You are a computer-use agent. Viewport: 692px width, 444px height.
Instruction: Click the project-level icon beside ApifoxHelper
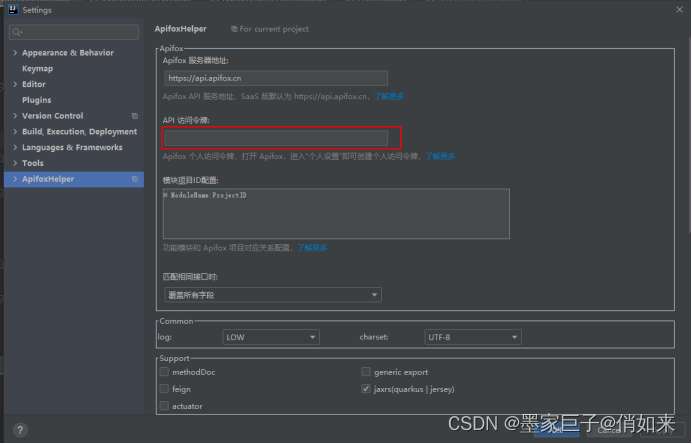[x=135, y=179]
